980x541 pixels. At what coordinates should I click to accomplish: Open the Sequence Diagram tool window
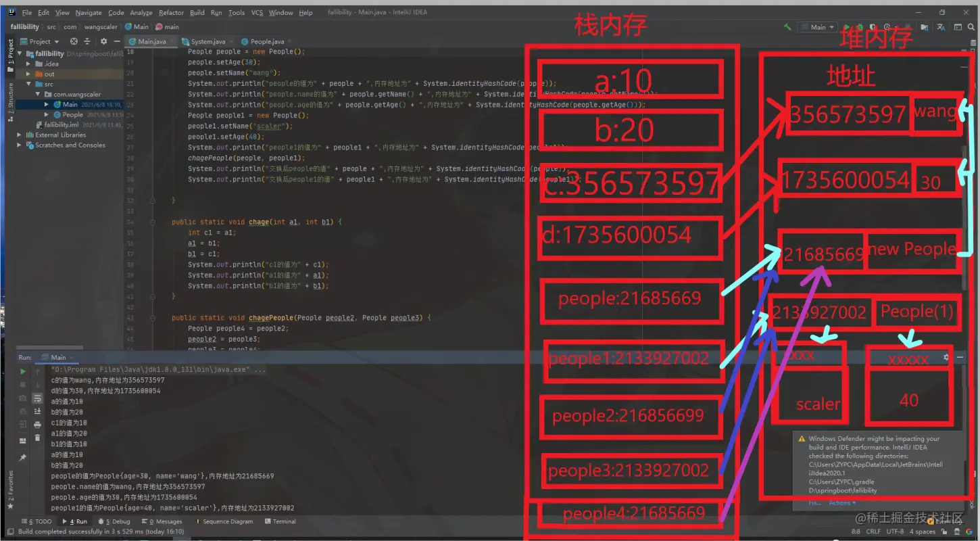pos(223,521)
